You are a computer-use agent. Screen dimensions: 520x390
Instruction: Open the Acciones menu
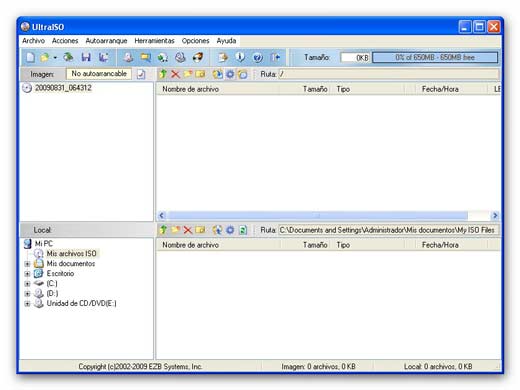pos(65,41)
